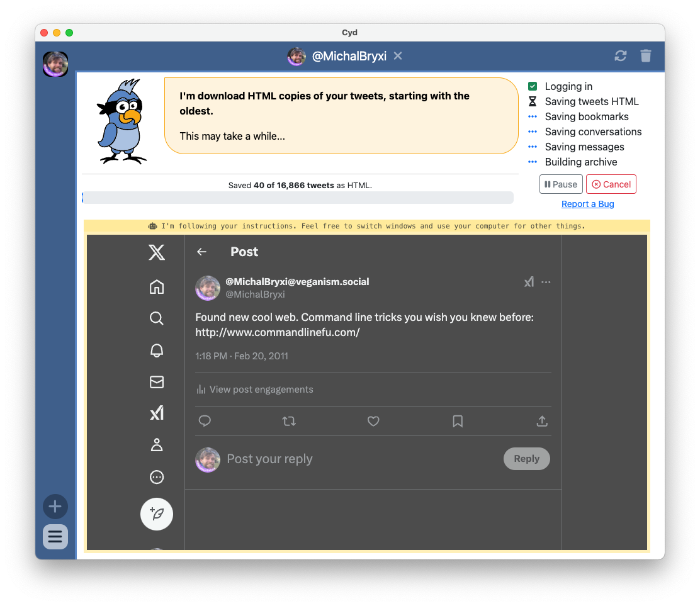Click the Saving tweets HTML hourglass icon

(x=532, y=101)
